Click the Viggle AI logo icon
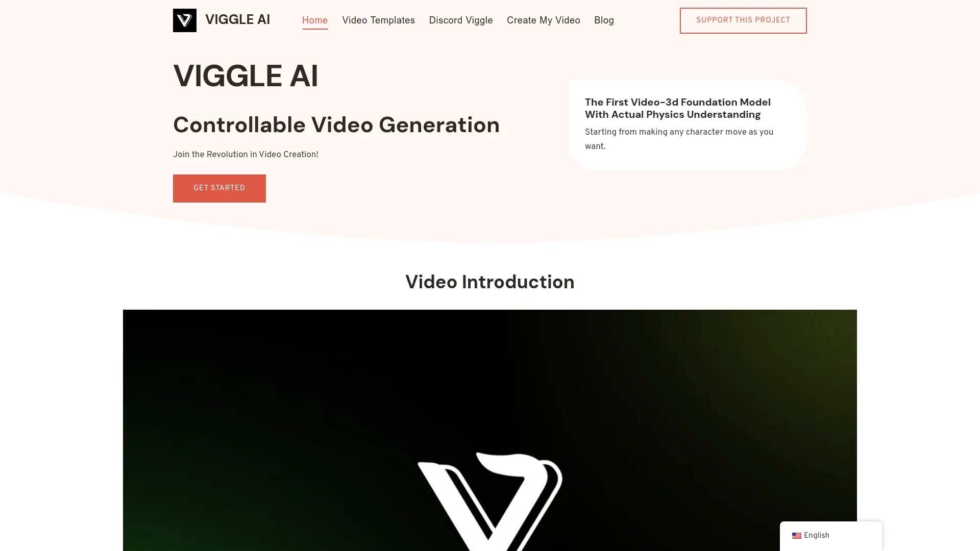 click(x=184, y=20)
